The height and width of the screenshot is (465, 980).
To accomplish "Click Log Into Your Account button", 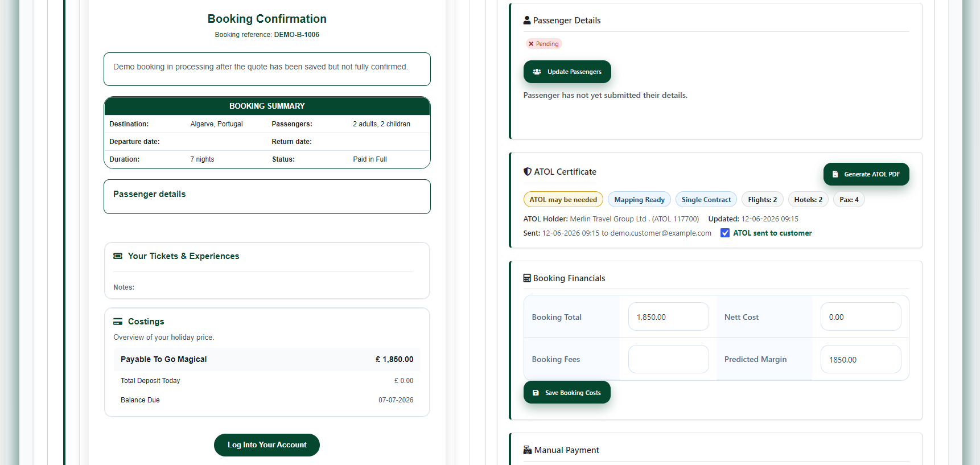I will tap(267, 445).
